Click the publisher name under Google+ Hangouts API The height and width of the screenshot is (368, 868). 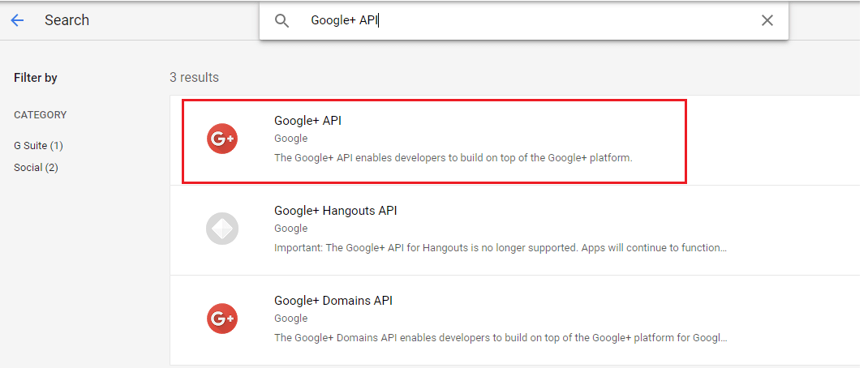[290, 229]
